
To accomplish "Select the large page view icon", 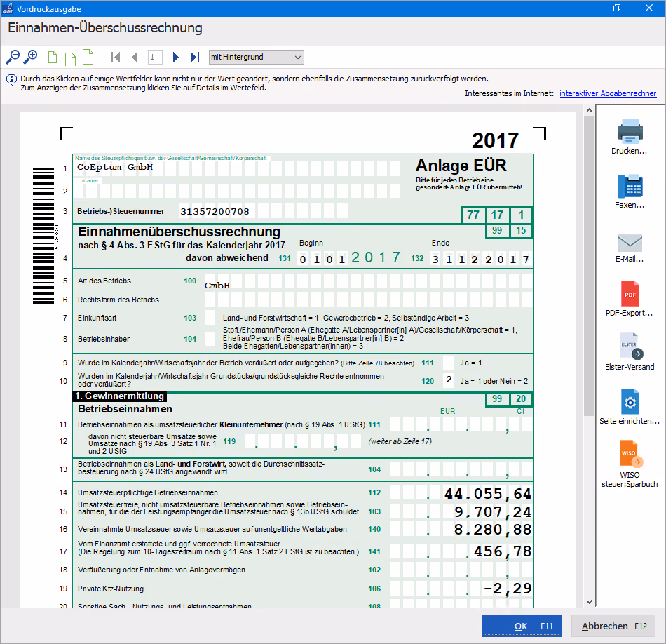I will [88, 57].
